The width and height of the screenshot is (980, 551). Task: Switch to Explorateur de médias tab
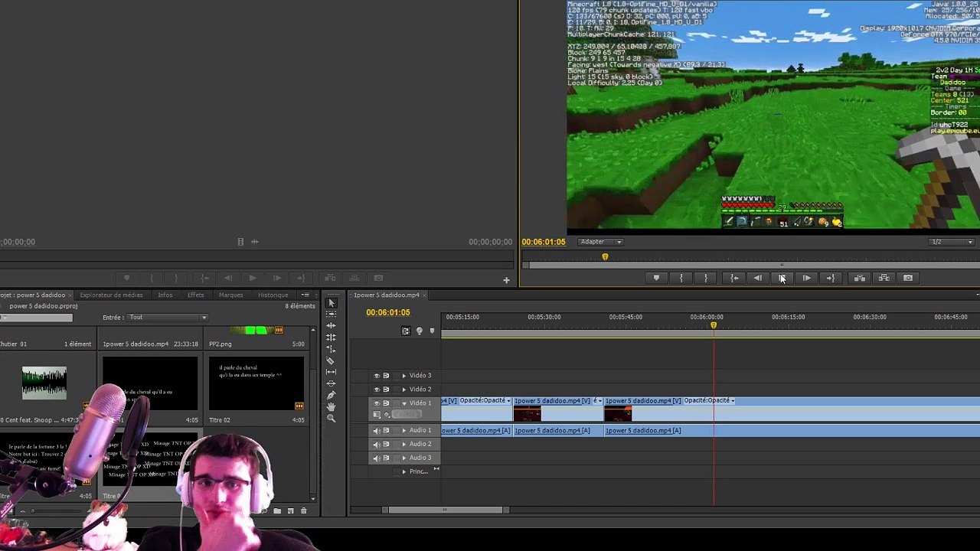[x=111, y=295]
